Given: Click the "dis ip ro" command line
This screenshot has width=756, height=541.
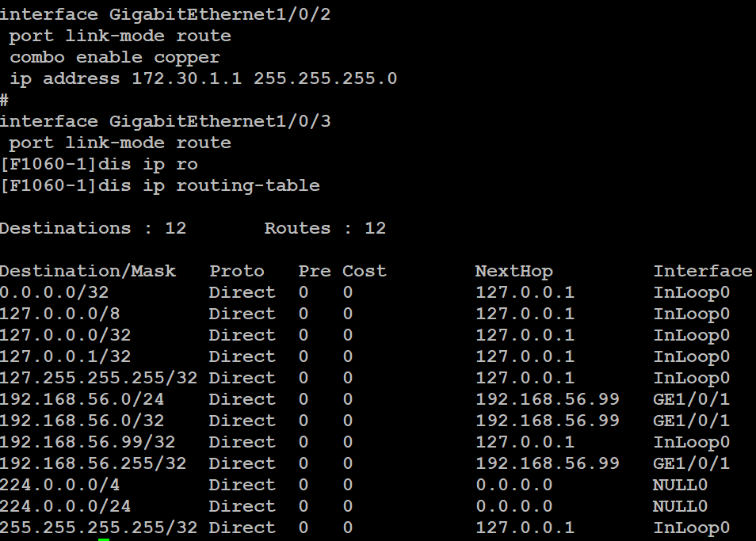Looking at the screenshot, I should (98, 164).
